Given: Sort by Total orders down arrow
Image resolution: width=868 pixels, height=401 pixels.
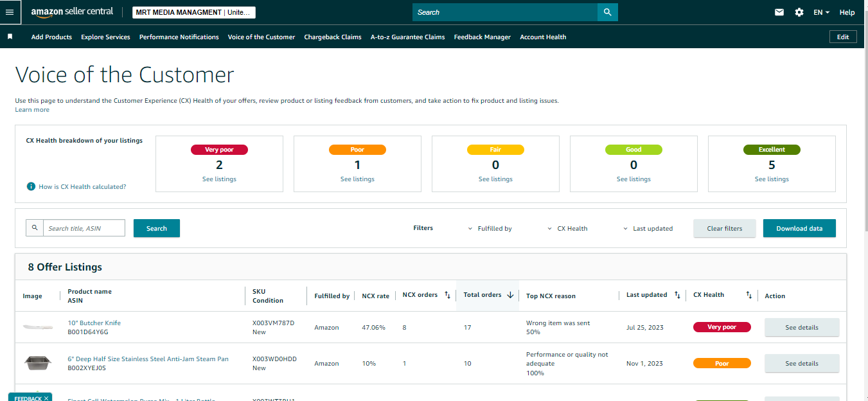Looking at the screenshot, I should (511, 295).
